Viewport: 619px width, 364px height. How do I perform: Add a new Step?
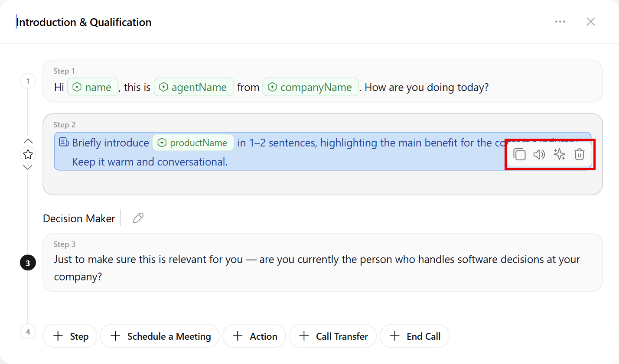pos(70,336)
